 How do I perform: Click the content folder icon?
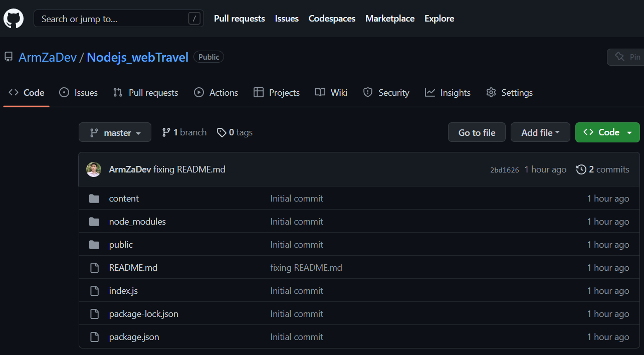coord(94,199)
